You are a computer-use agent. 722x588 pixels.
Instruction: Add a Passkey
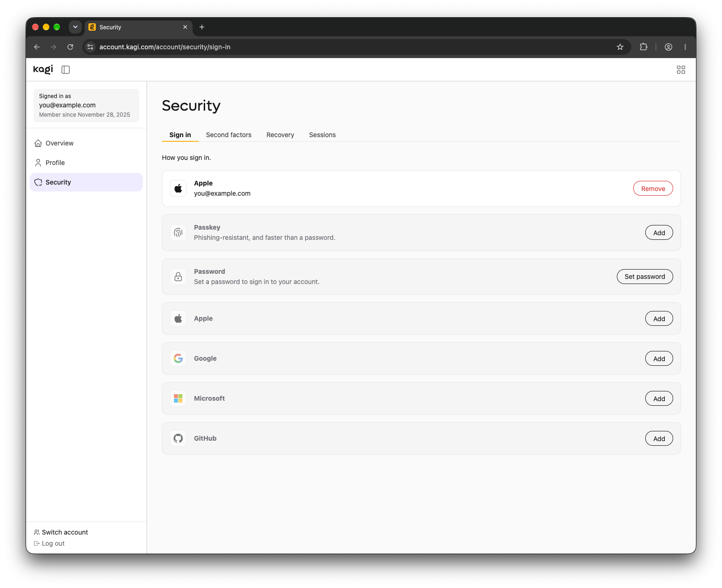click(659, 233)
